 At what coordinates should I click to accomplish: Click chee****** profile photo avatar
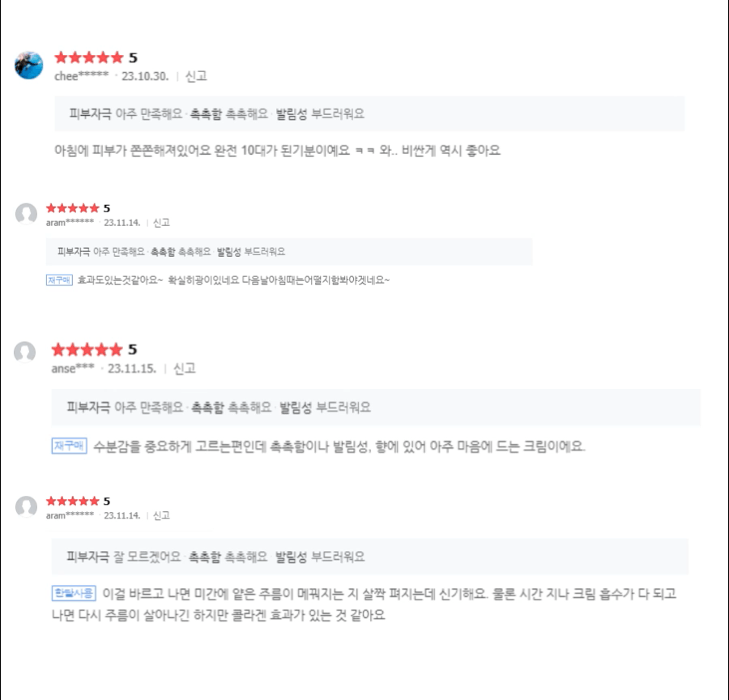point(28,66)
